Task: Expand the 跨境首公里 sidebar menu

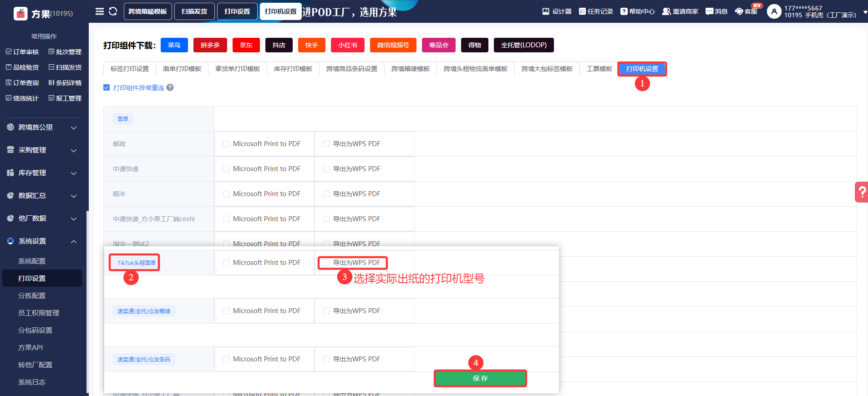Action: click(42, 127)
